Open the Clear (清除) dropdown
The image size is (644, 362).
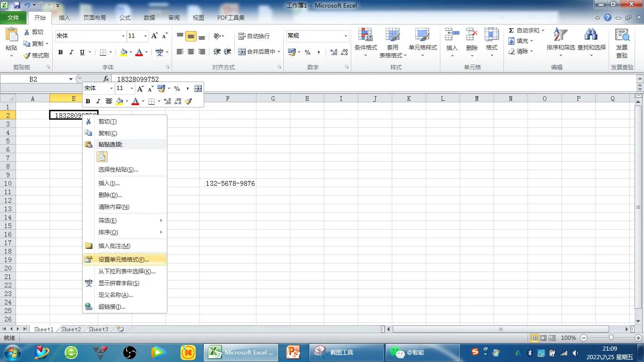click(x=520, y=51)
